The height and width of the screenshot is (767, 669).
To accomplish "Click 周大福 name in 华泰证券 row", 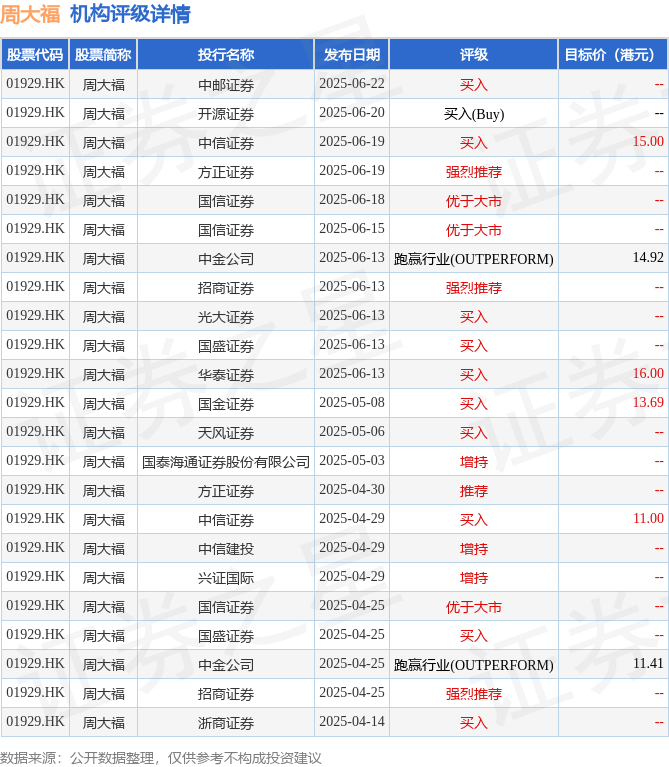I will click(x=103, y=375).
